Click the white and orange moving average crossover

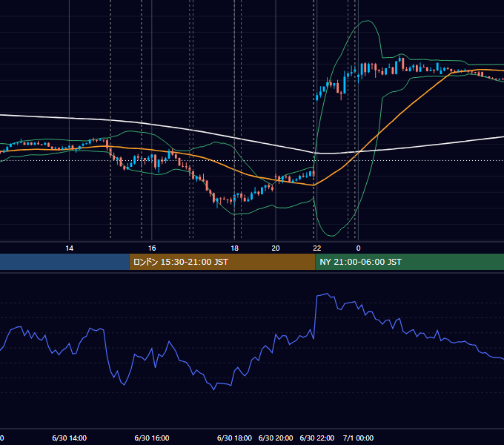[x=359, y=151]
